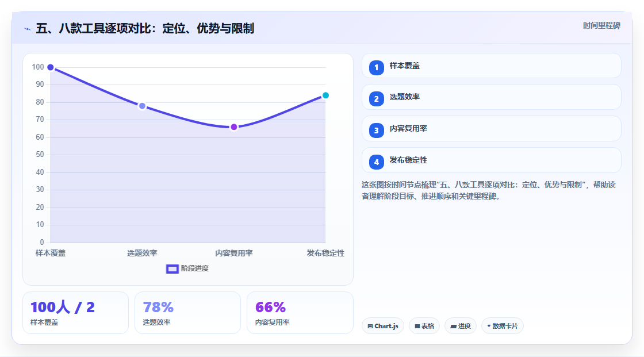Click the 表格 tag chip
The width and height of the screenshot is (644, 357).
click(x=424, y=326)
